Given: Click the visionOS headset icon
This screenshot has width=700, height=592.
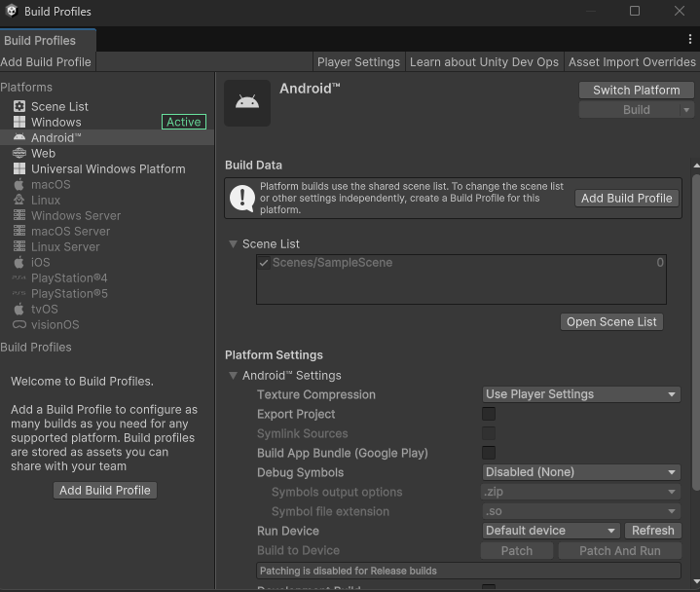Looking at the screenshot, I should tap(19, 324).
